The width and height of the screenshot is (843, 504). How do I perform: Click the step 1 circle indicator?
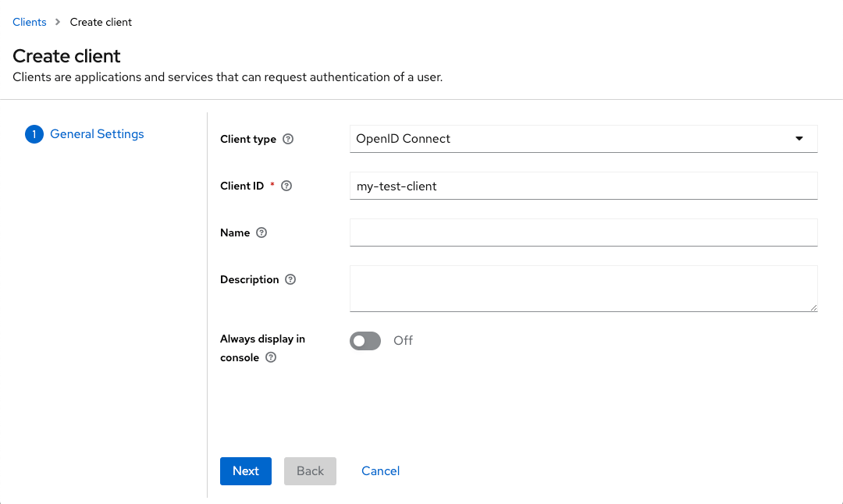34,133
